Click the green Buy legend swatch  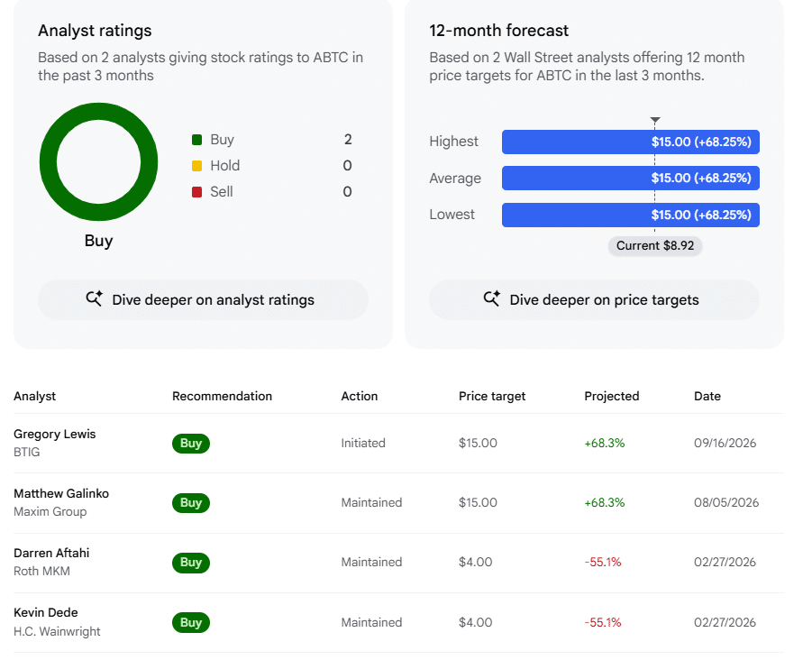click(196, 140)
